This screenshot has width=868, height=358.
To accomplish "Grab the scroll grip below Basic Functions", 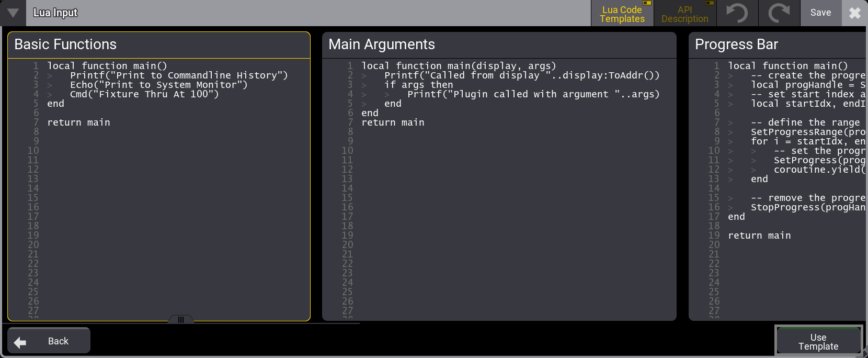I will pyautogui.click(x=181, y=319).
